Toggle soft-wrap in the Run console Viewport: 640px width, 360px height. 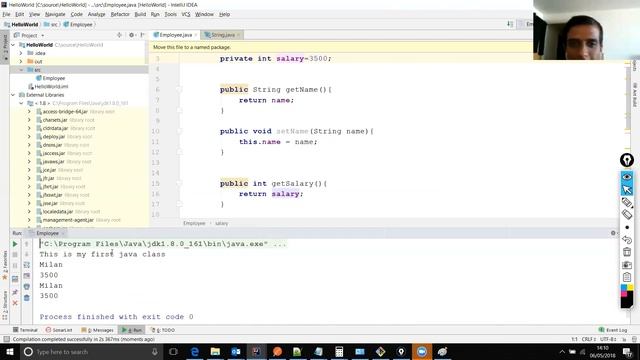(27, 265)
